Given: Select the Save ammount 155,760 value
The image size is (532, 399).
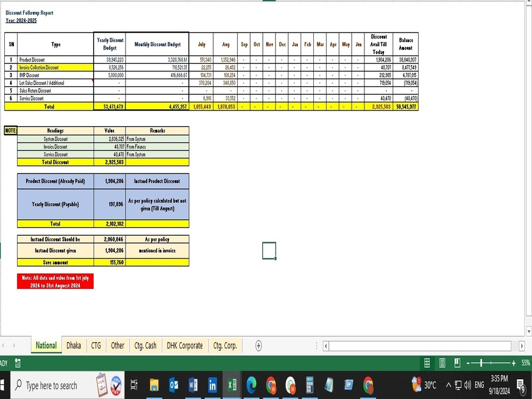Looking at the screenshot, I should (x=110, y=262).
